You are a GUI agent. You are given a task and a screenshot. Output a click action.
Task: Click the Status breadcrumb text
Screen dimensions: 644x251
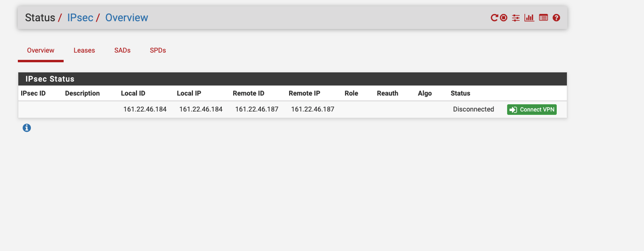40,18
